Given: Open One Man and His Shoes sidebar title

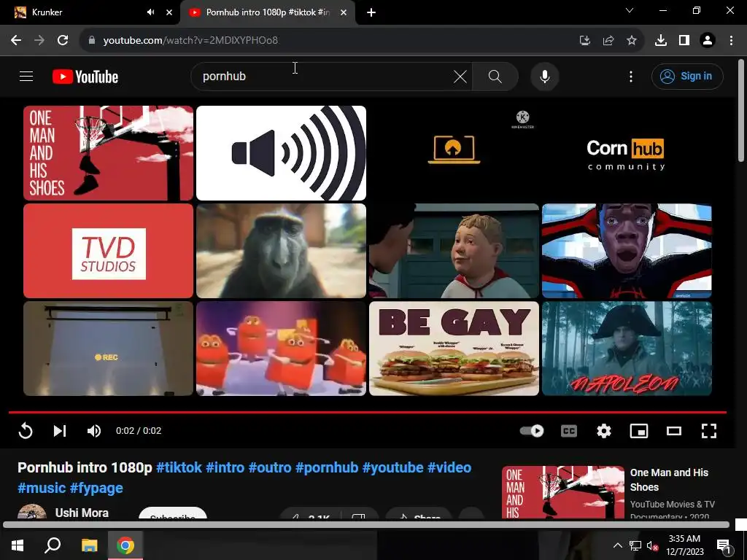Looking at the screenshot, I should tap(669, 480).
